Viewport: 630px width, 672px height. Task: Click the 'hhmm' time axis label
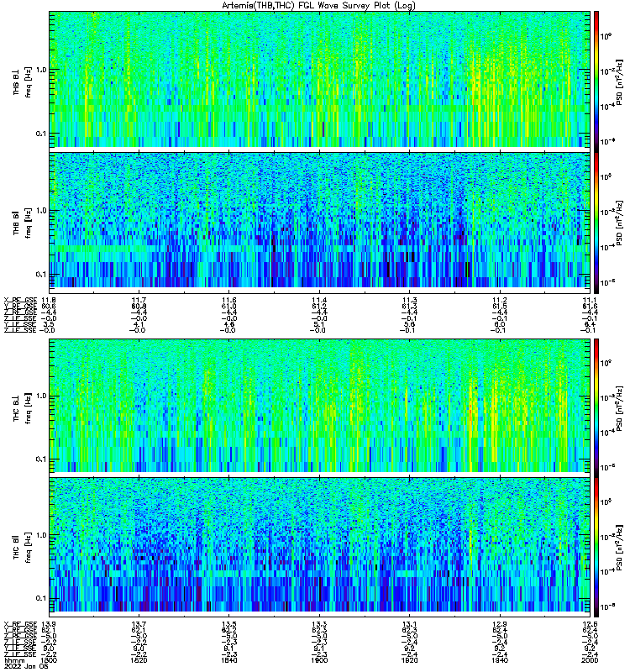click(13, 660)
